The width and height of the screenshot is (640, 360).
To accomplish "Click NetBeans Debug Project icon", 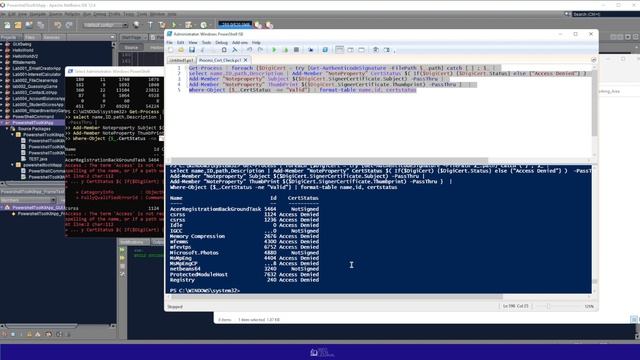I will point(188,25).
